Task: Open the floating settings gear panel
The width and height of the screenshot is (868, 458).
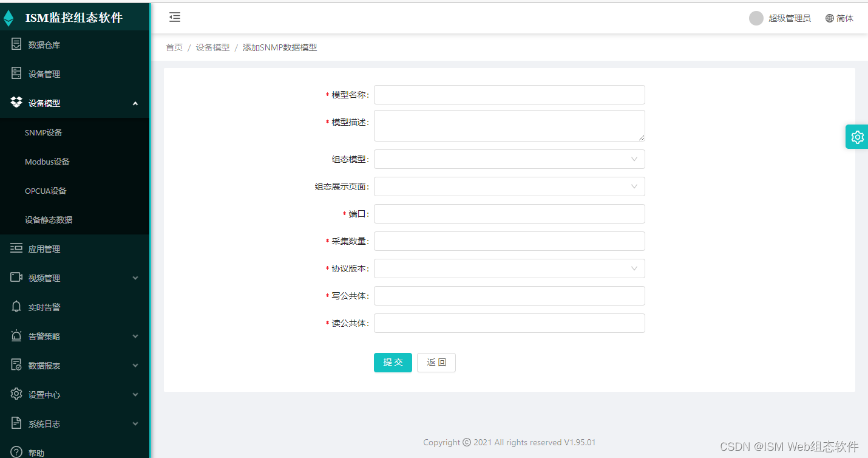Action: [857, 137]
